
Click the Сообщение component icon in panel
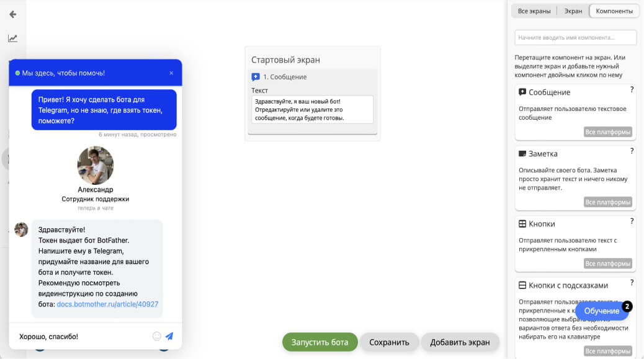click(x=522, y=92)
